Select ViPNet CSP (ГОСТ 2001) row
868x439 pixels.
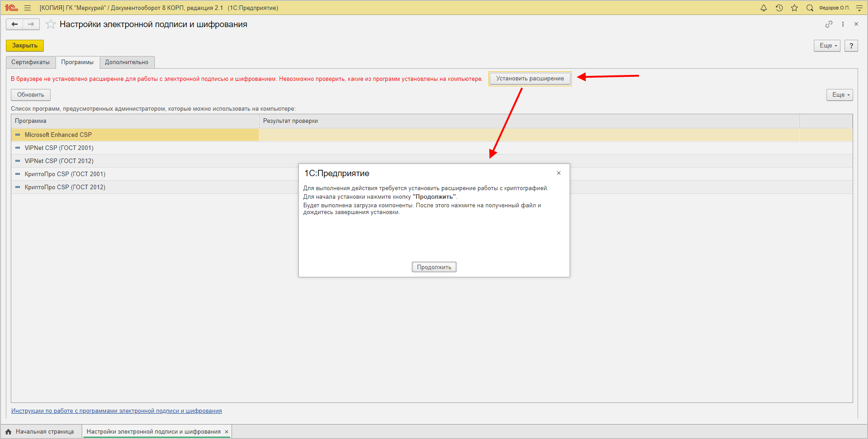tap(432, 148)
